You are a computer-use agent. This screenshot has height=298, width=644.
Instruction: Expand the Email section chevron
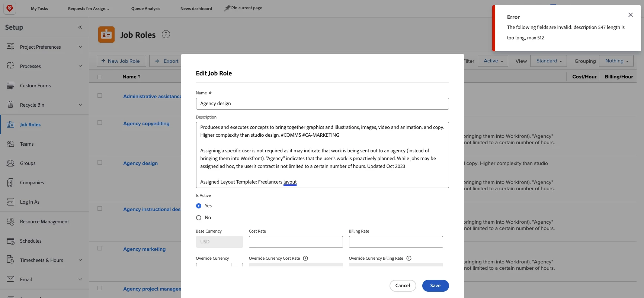click(80, 279)
